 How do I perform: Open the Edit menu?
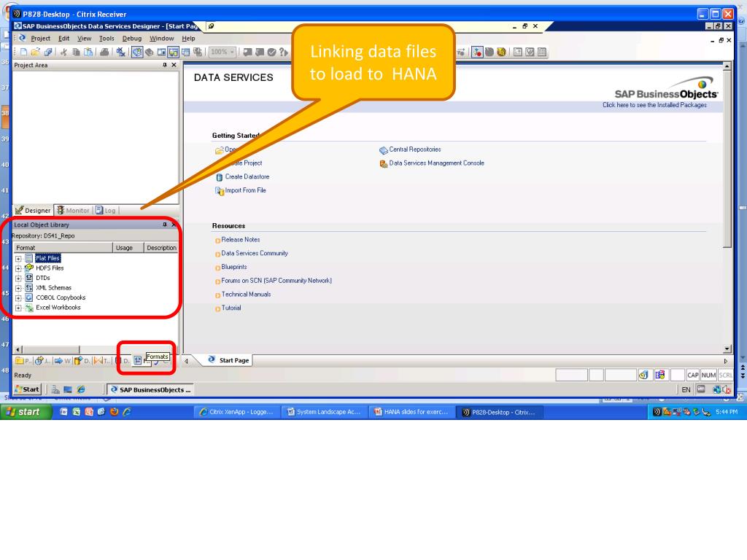point(64,39)
